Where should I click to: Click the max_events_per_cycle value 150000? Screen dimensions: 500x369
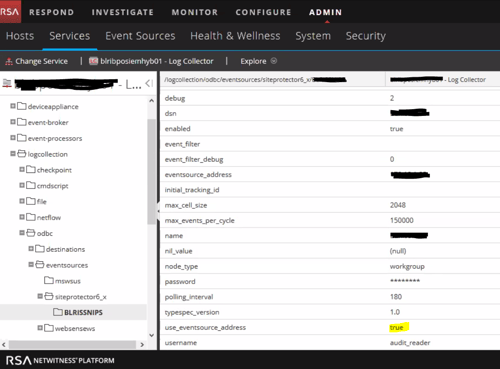[x=402, y=220]
